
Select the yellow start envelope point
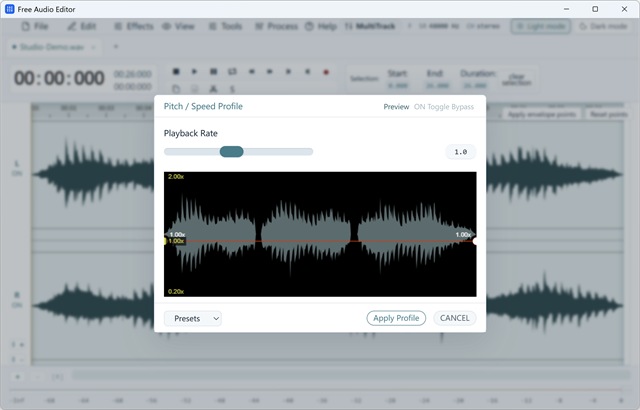tap(165, 241)
